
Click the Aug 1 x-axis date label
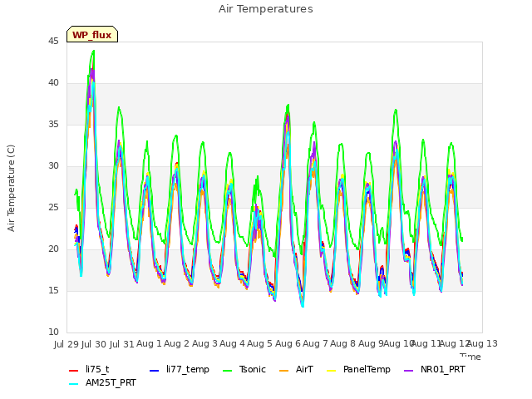pyautogui.click(x=149, y=344)
